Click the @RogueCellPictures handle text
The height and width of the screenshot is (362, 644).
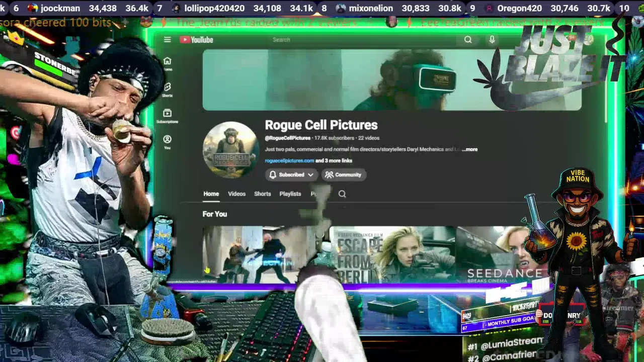[288, 138]
